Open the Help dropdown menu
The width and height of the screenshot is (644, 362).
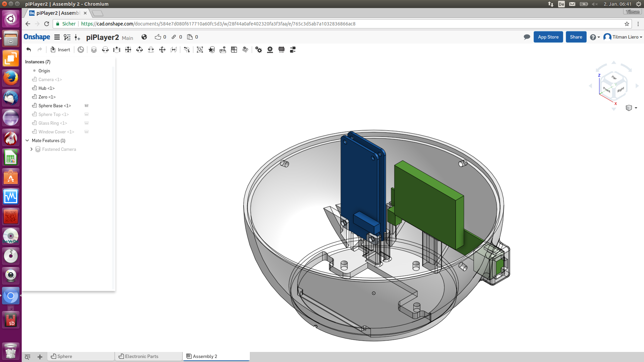click(595, 37)
